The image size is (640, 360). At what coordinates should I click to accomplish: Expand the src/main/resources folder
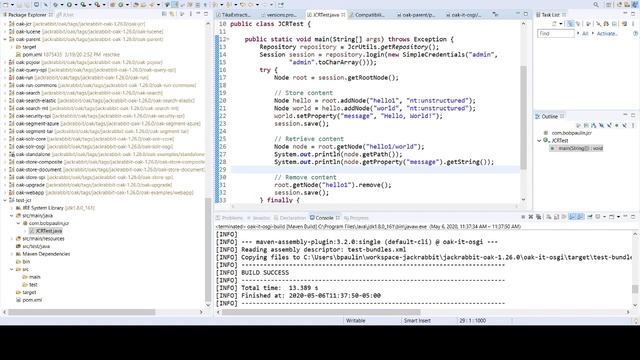12,239
